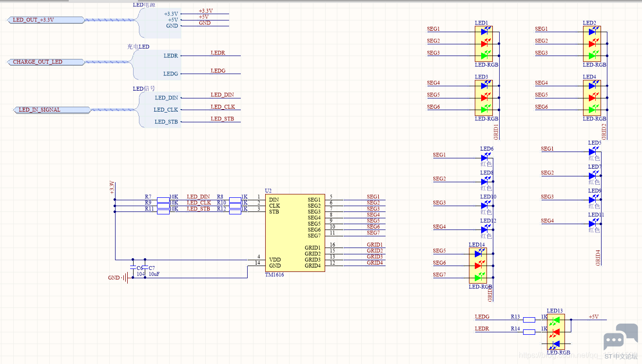The image size is (642, 364).
Task: Select resistor R7
Action: 163,200
